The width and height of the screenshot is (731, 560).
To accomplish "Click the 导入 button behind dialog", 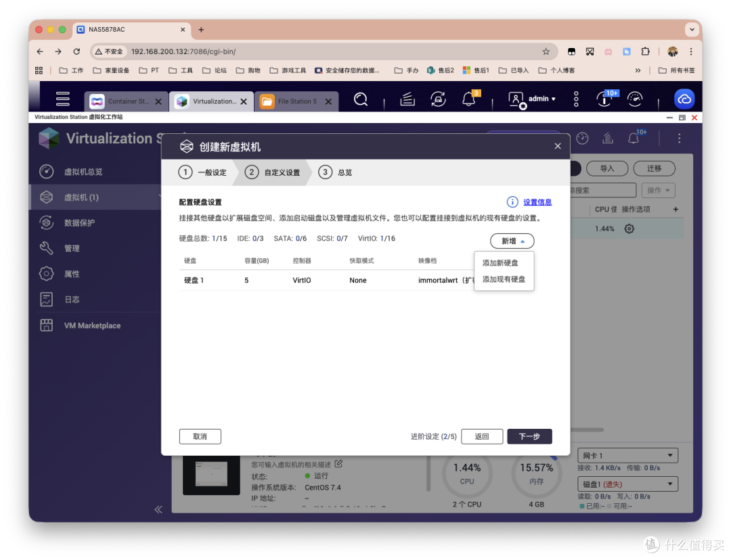I will pos(607,168).
